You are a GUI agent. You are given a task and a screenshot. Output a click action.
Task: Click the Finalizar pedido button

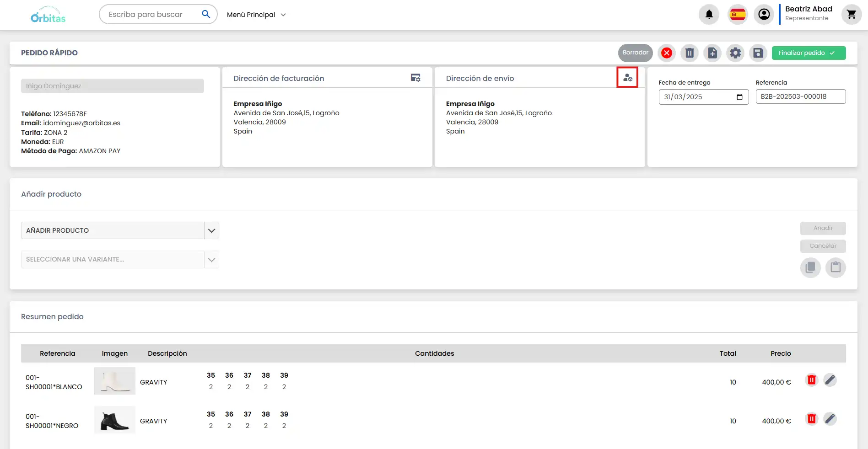click(x=809, y=53)
